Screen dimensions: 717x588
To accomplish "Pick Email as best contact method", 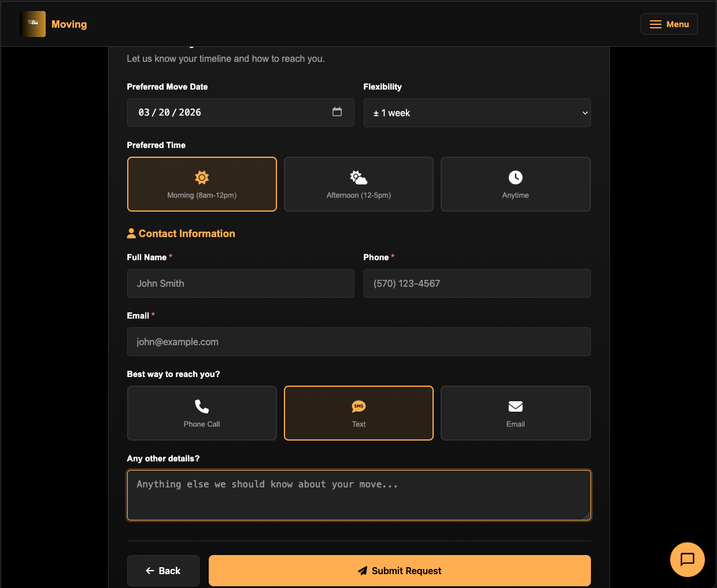I will [x=515, y=413].
